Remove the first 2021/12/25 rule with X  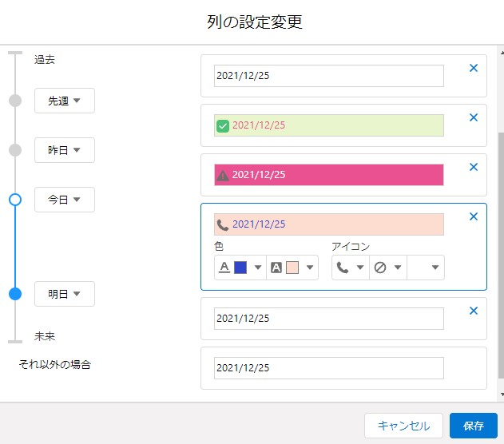474,68
